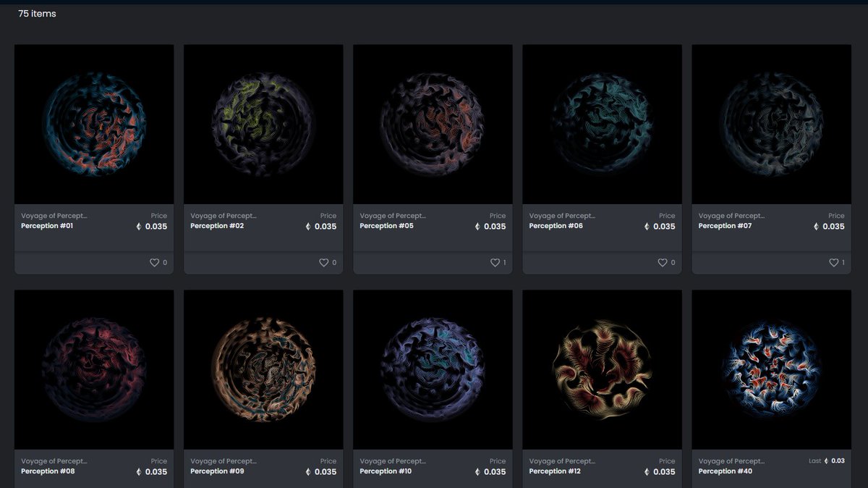Open the collection link above Perception #07
The image size is (868, 488).
point(731,216)
